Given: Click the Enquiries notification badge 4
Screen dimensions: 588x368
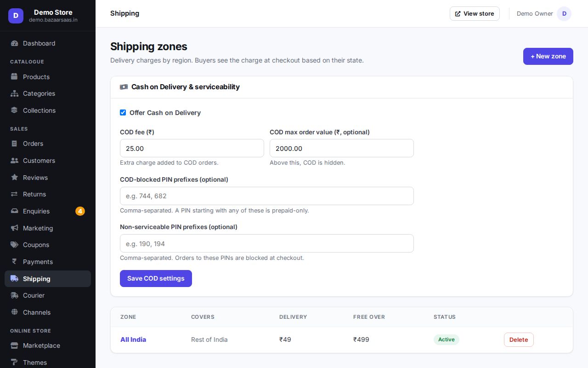Looking at the screenshot, I should coord(80,211).
